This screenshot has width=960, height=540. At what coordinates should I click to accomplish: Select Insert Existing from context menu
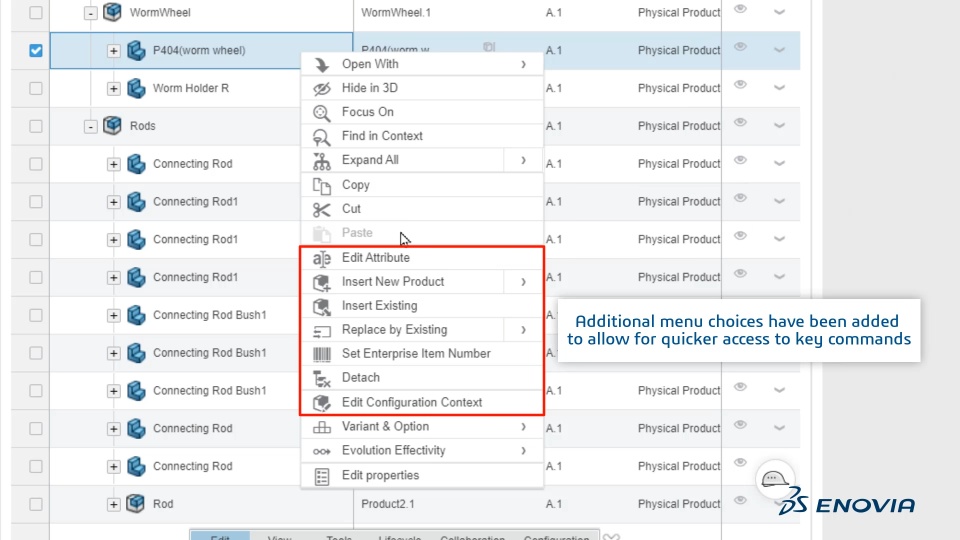379,306
